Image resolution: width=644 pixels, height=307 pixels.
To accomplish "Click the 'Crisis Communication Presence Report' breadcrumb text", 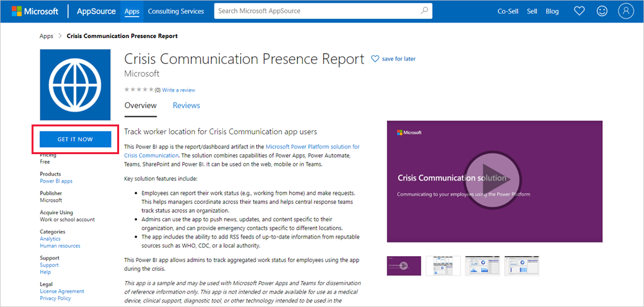I will [x=122, y=36].
